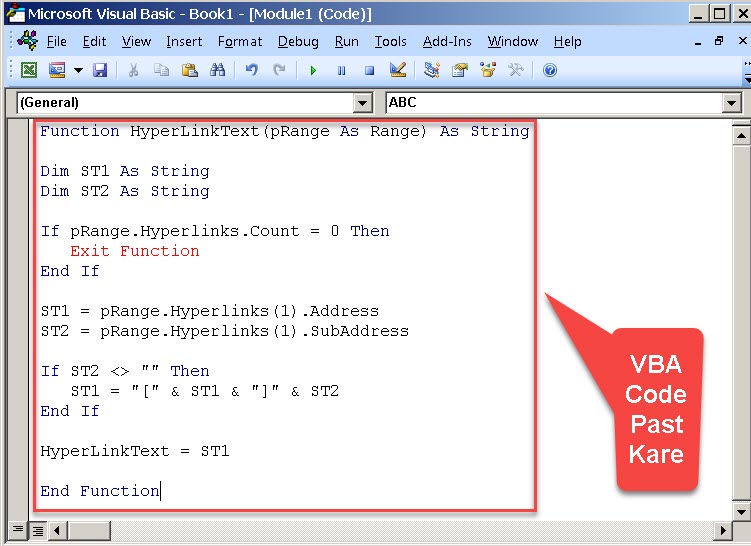Click the Help question mark icon

point(549,70)
